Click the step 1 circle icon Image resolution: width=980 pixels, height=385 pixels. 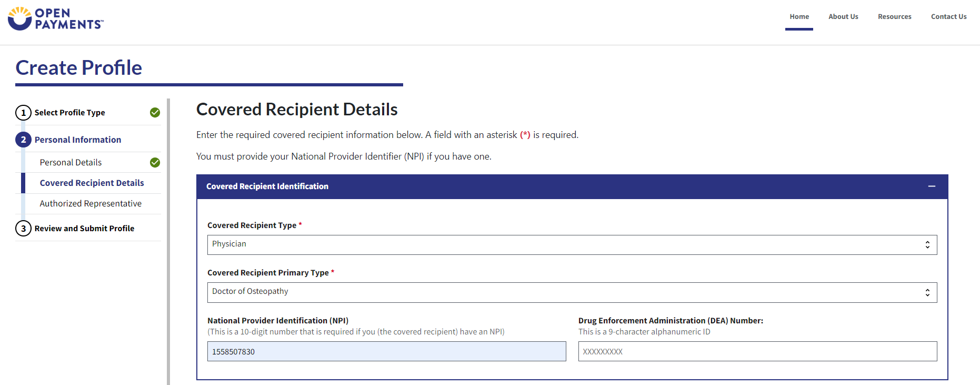(23, 113)
